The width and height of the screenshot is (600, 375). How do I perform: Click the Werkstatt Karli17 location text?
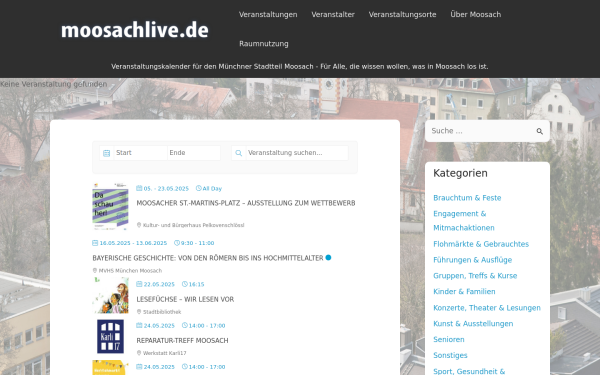[x=165, y=354]
